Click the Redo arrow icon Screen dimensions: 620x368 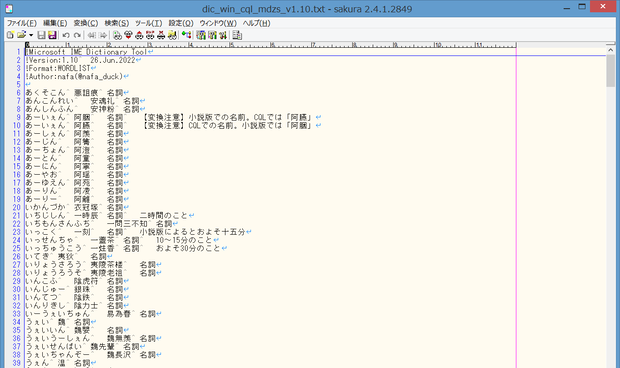pos(77,35)
